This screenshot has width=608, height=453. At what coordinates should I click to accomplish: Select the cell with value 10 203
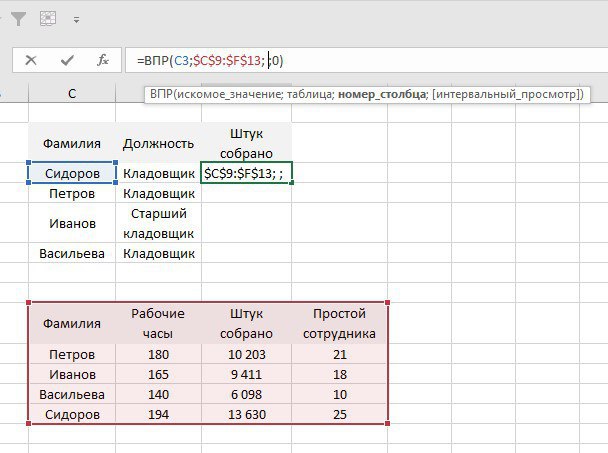coord(246,354)
